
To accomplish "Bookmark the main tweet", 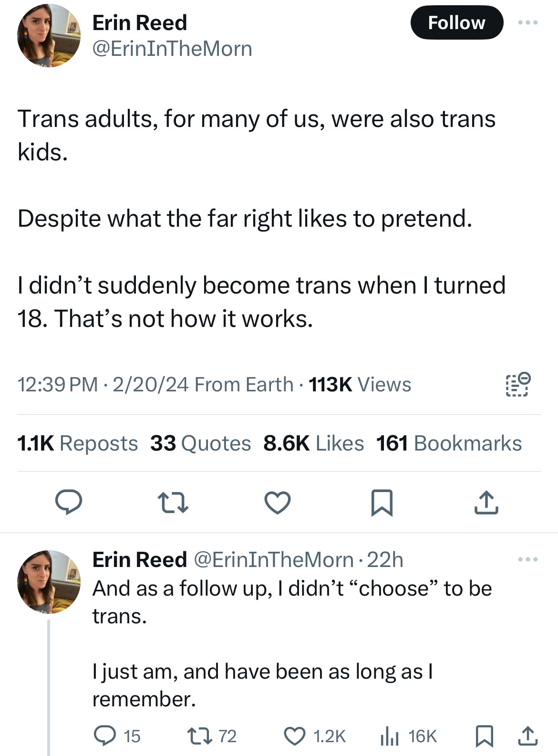I will pyautogui.click(x=382, y=503).
